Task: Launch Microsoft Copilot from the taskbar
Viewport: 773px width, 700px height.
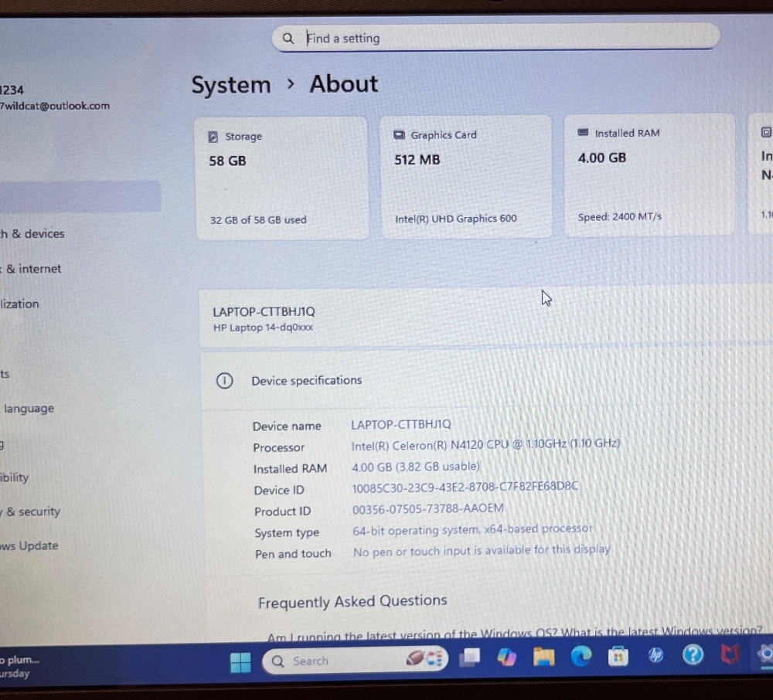Action: (x=506, y=658)
